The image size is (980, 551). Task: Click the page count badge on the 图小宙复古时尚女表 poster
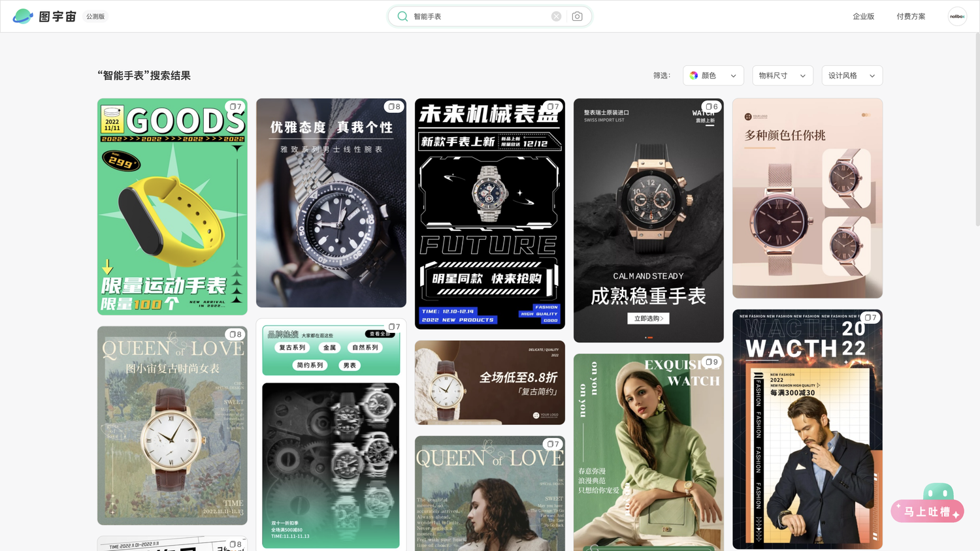(x=236, y=334)
